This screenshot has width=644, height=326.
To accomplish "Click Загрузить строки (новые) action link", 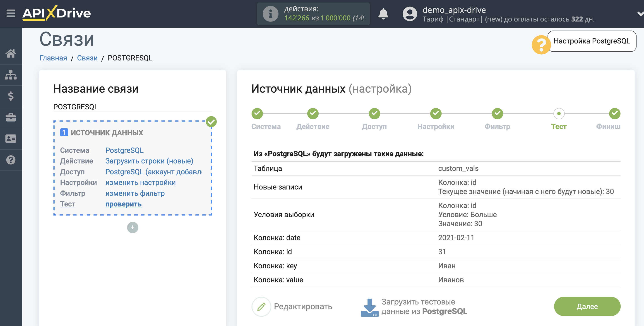I will point(149,161).
